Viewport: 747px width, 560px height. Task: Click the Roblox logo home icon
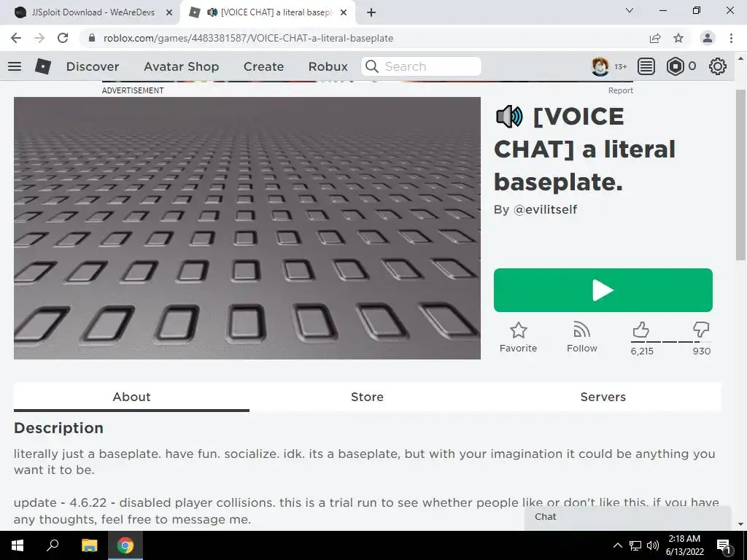[x=43, y=66]
